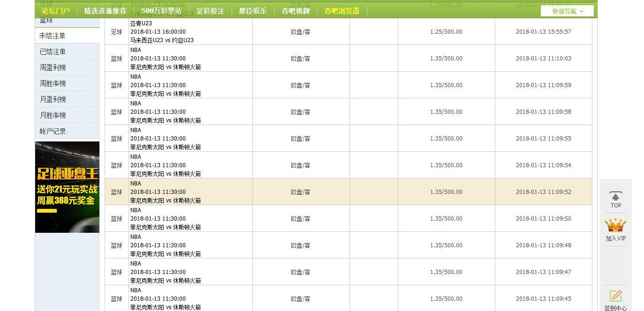Click 1.25/500.00 in the 15:55:57 row
This screenshot has width=644, height=311.
click(x=446, y=32)
